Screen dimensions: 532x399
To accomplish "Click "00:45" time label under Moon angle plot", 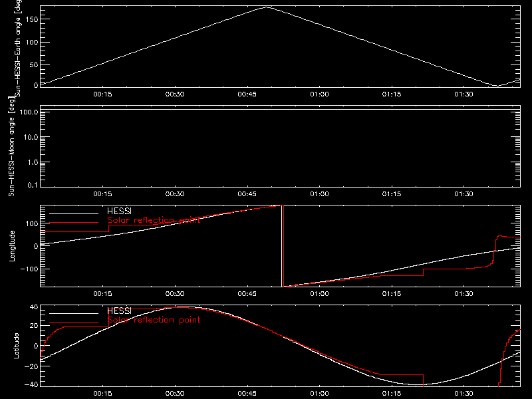I will click(x=247, y=194).
